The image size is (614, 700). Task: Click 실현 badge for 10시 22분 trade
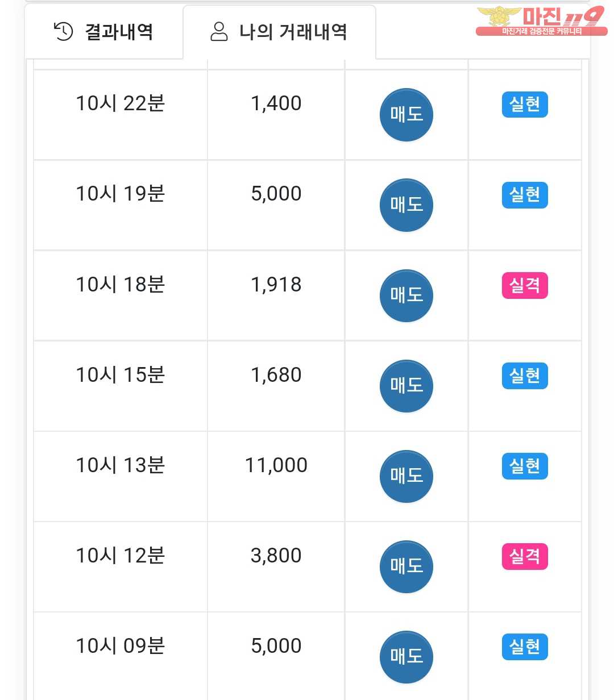tap(524, 105)
